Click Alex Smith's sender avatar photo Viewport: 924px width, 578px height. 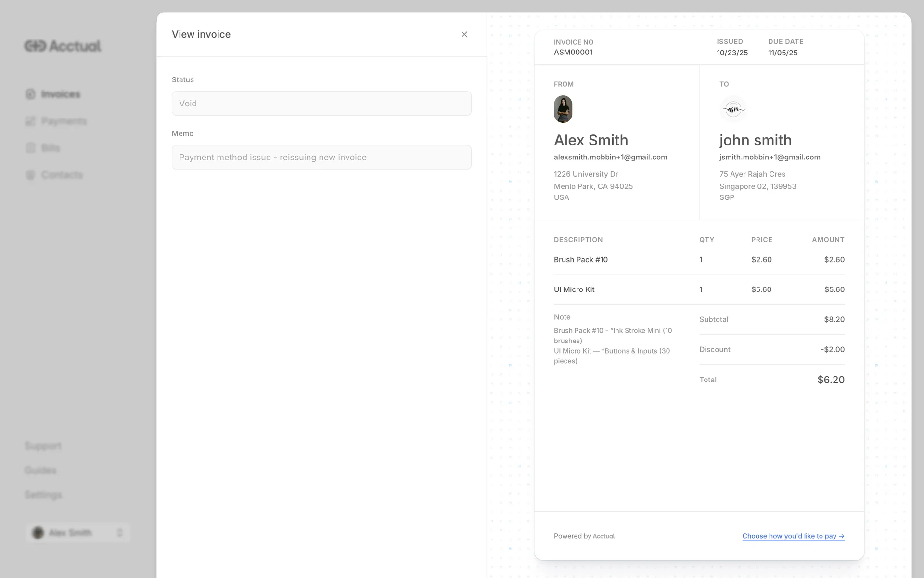click(563, 109)
